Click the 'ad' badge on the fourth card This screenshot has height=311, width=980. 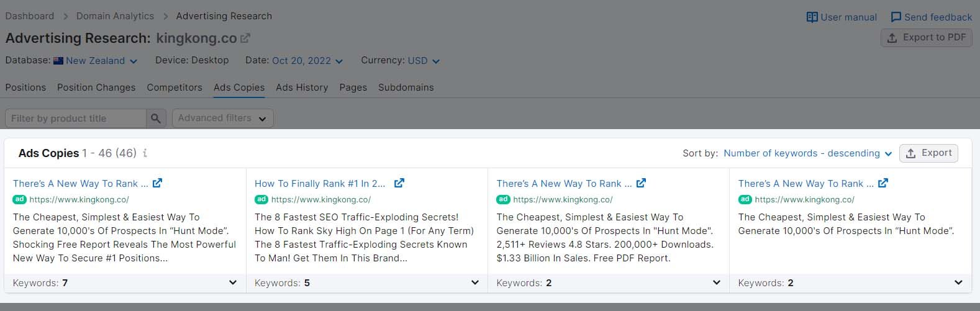point(745,199)
